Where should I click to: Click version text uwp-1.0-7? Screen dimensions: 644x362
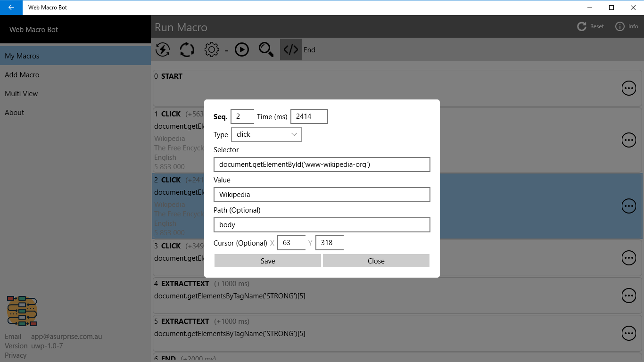[47, 346]
